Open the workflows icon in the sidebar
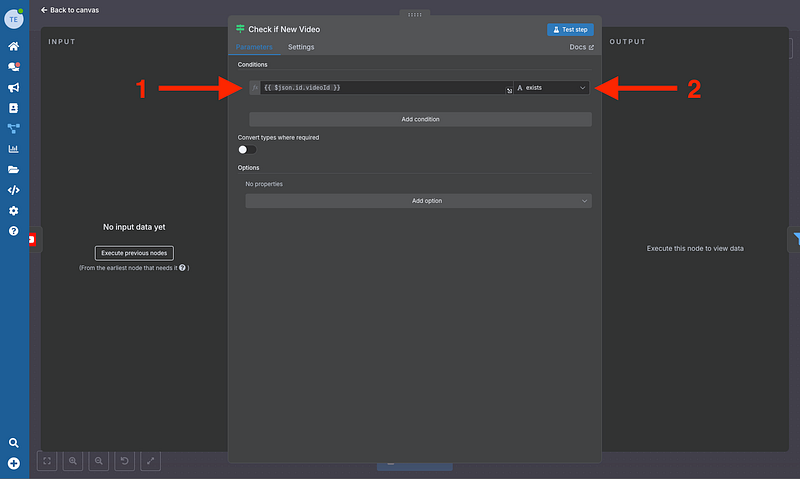 [x=14, y=128]
